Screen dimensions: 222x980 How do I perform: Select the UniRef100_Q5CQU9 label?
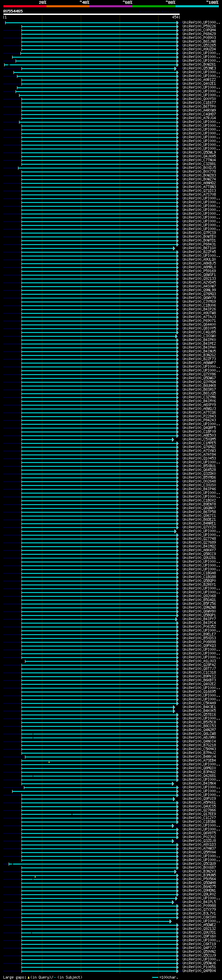point(199,864)
